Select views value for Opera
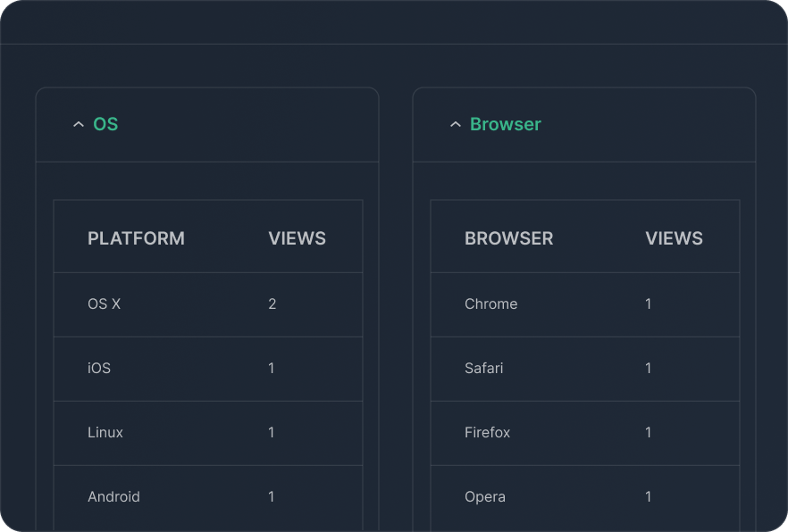The width and height of the screenshot is (788, 532). click(649, 496)
